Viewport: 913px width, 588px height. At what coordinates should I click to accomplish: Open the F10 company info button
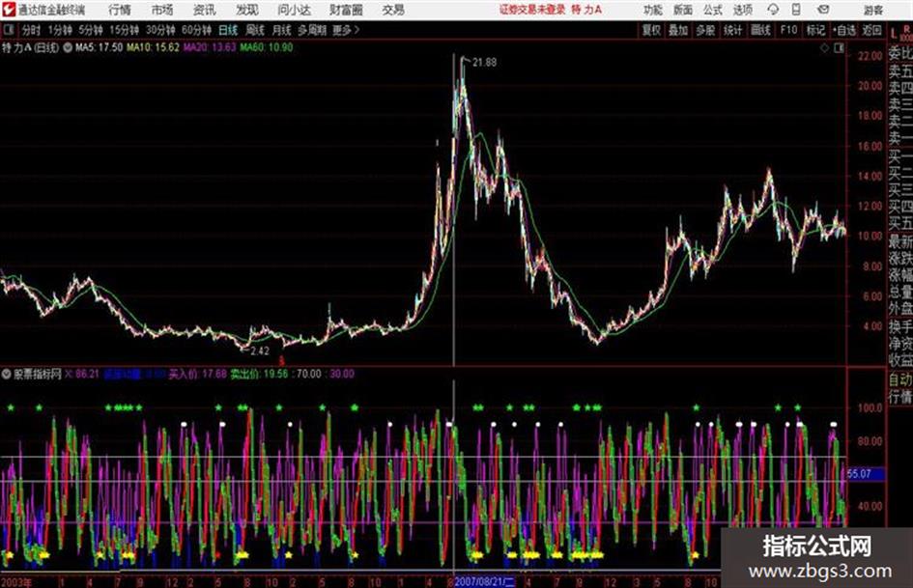788,30
